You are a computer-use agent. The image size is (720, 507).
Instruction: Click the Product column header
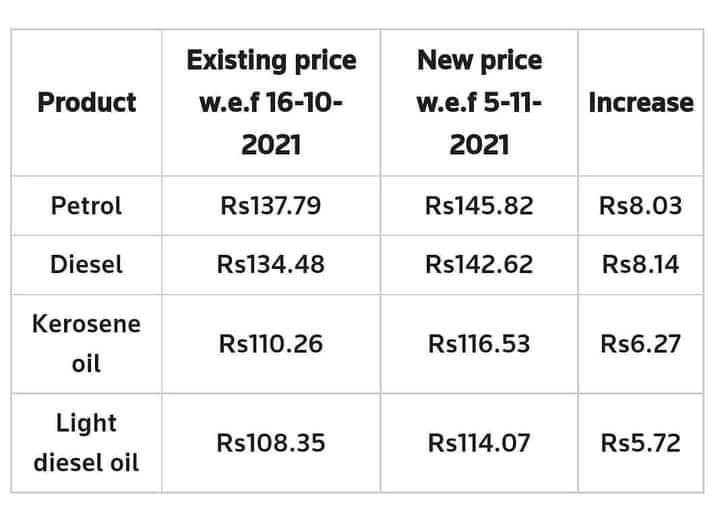(x=87, y=102)
